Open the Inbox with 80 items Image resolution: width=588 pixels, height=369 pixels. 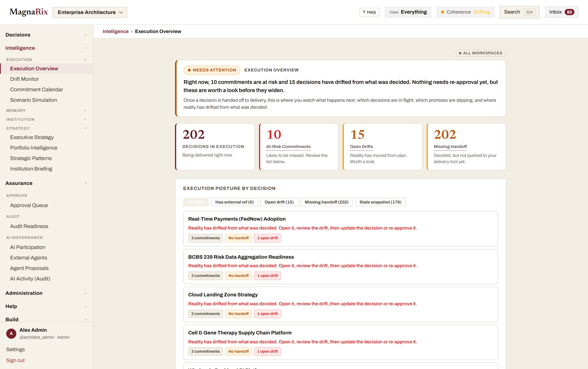tap(562, 12)
